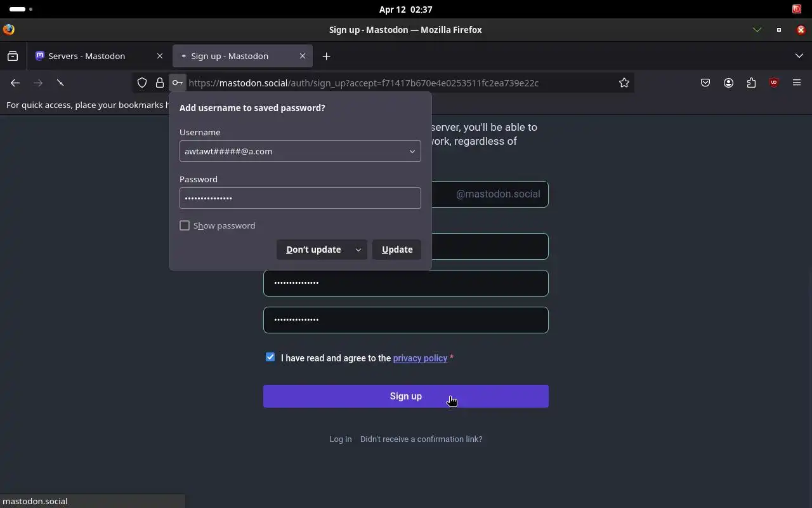Image resolution: width=812 pixels, height=508 pixels.
Task: Click the Don't update button
Action: (313, 250)
